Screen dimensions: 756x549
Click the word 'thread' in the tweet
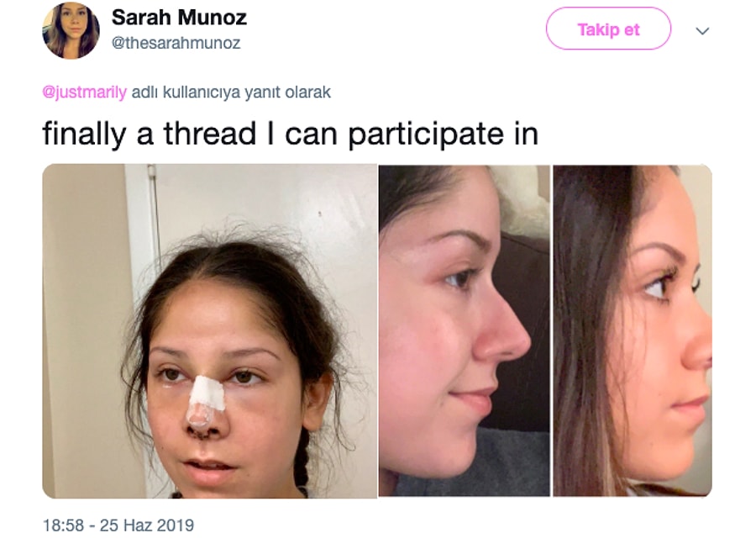tap(210, 134)
